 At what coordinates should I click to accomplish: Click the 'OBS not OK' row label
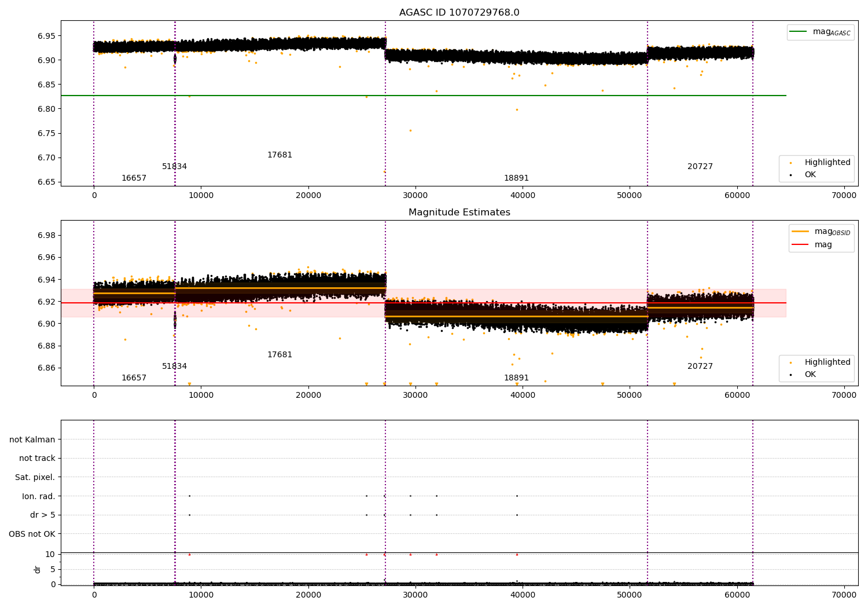click(x=32, y=534)
